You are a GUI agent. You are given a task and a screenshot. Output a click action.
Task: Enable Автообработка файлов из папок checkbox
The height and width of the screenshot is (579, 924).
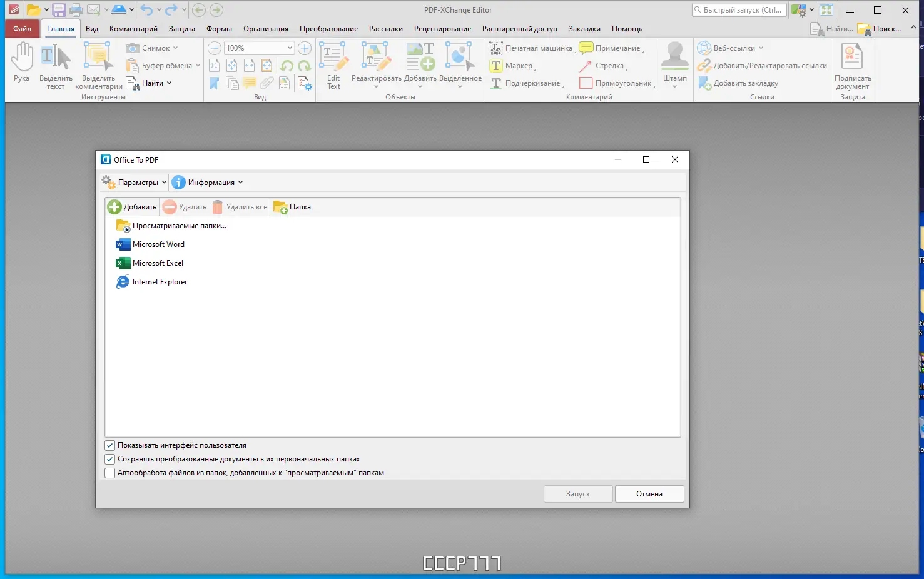110,473
